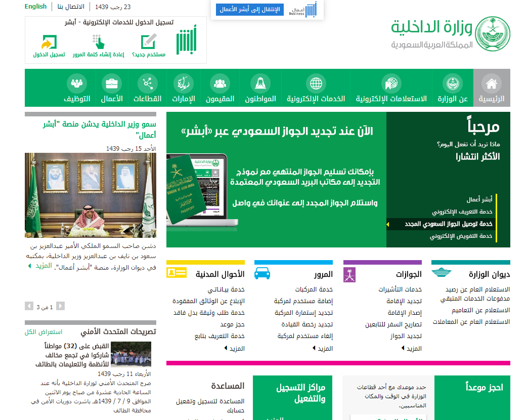Click the مراكز التسجيل والتفعيل tile
The height and width of the screenshot is (420, 527).
(x=292, y=397)
